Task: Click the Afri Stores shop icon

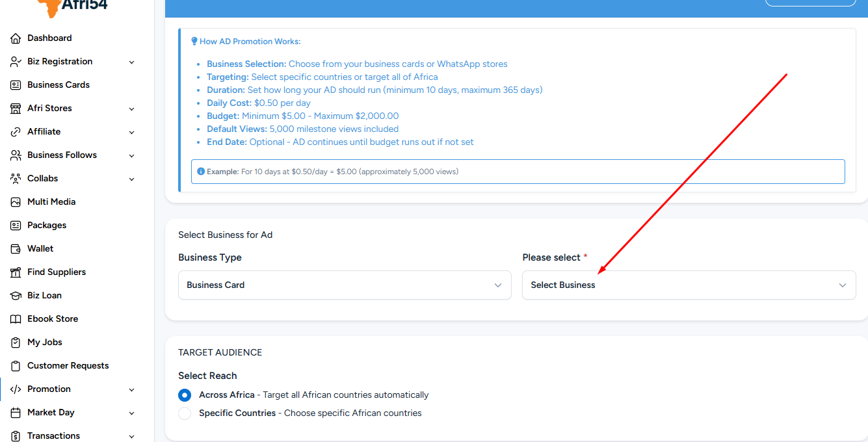Action: [16, 109]
